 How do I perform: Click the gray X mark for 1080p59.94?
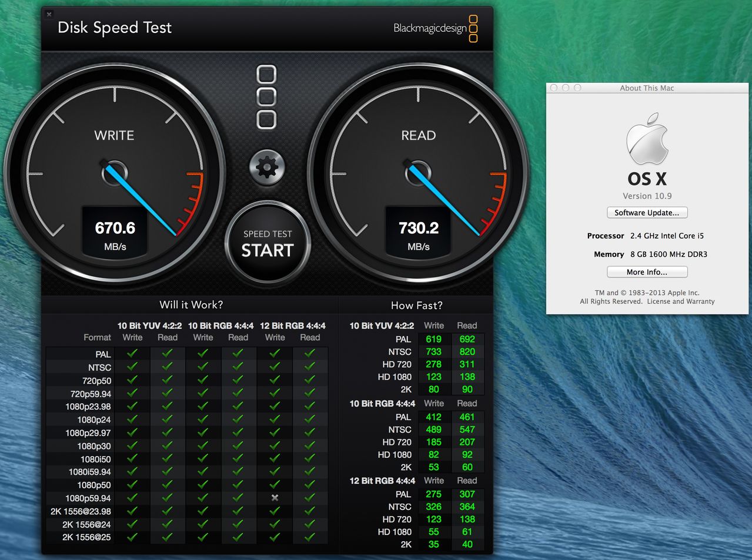click(x=275, y=498)
